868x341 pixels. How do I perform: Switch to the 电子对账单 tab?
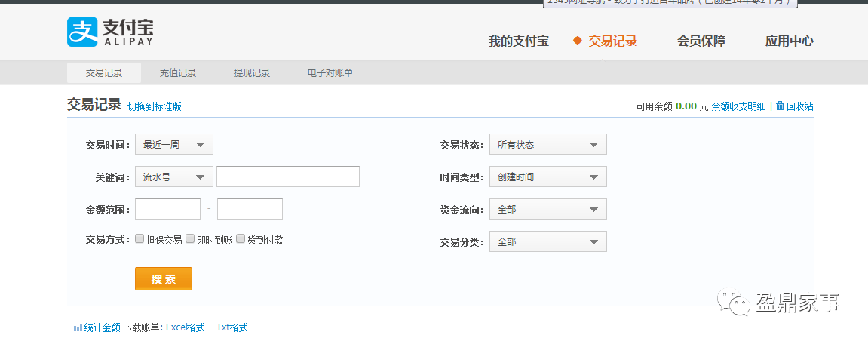[330, 73]
